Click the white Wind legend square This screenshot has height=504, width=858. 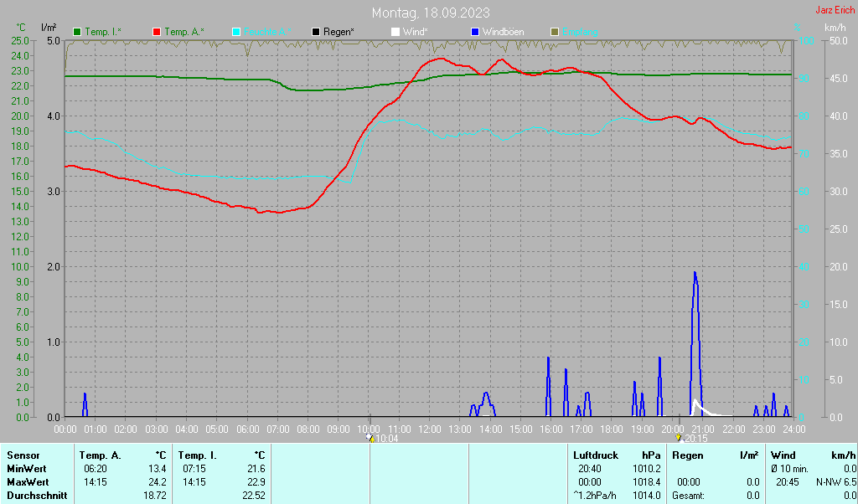pos(395,33)
